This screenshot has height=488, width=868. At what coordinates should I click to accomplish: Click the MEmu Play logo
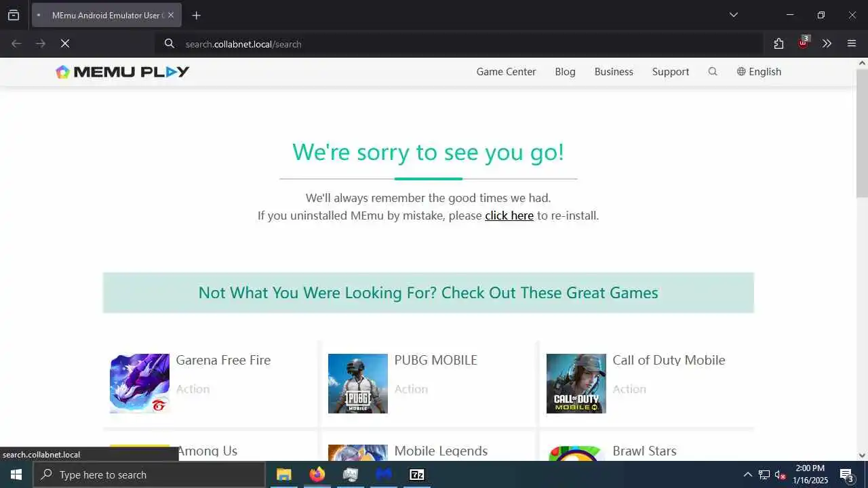[x=123, y=72]
